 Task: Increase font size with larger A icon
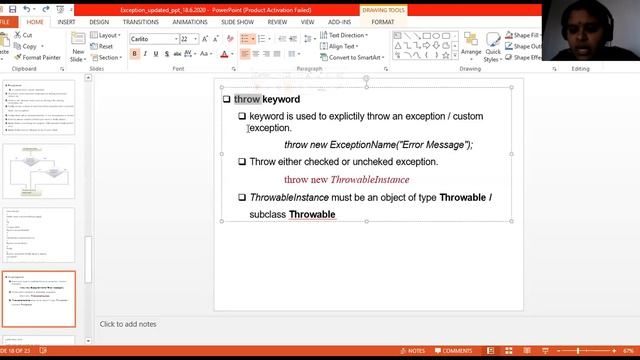[205, 39]
